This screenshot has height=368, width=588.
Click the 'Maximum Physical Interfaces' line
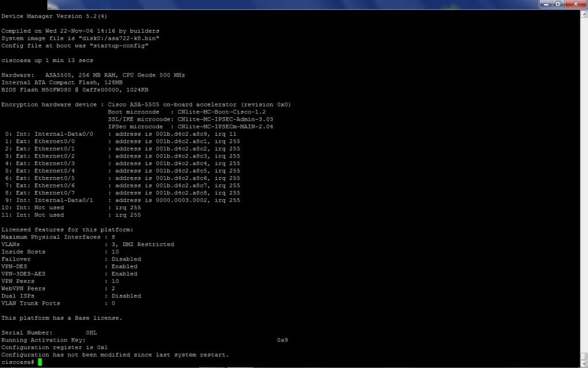click(58, 237)
